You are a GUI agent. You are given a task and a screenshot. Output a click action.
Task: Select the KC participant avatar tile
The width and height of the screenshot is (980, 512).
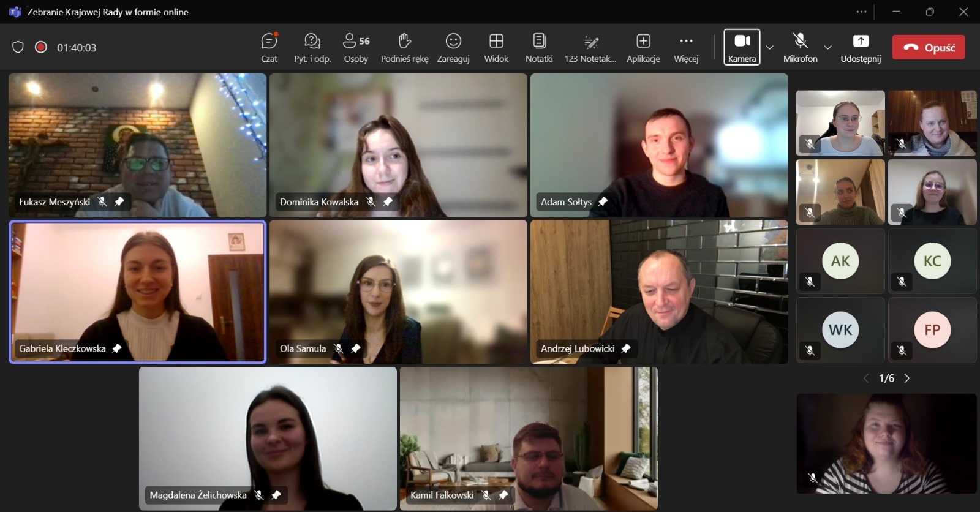932,261
